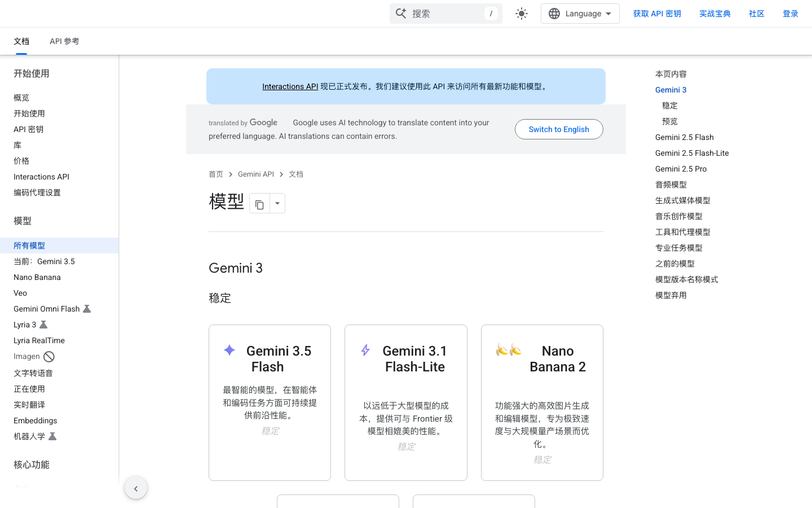This screenshot has height=508, width=812.
Task: Jump to Gemini 2.5 Flash-Lite in contents
Action: [692, 153]
